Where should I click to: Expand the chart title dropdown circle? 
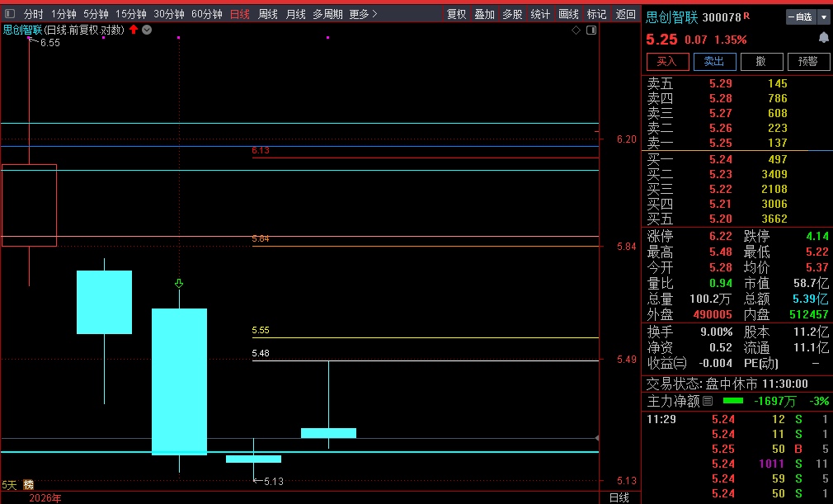point(147,30)
